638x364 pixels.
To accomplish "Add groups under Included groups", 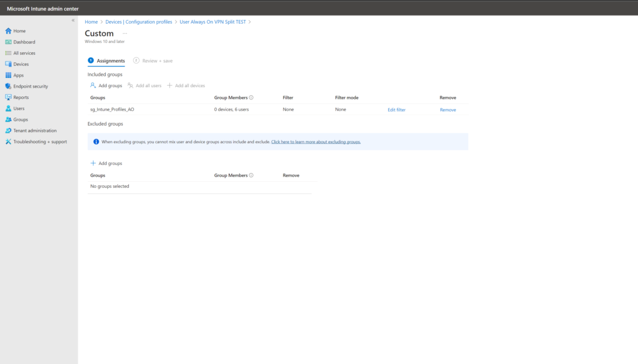I will 106,85.
